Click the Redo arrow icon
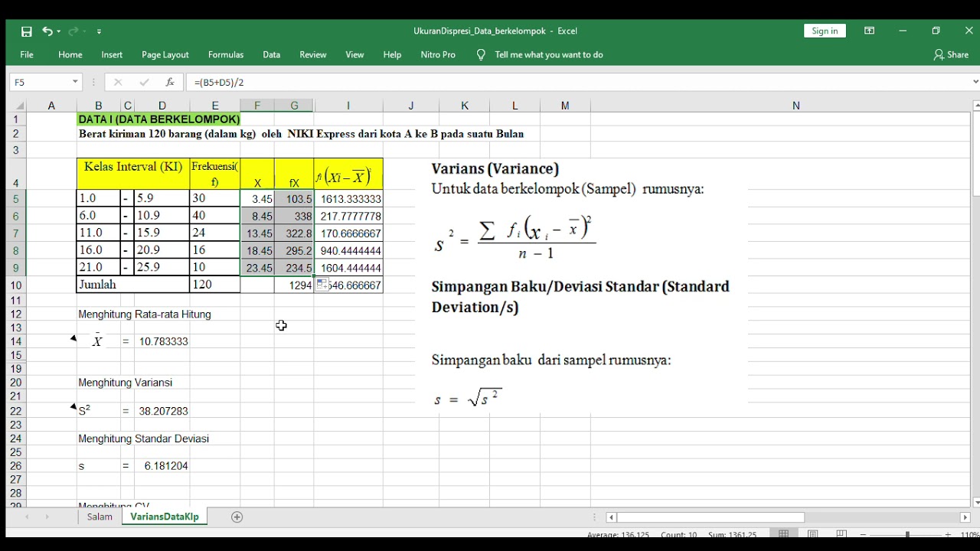The height and width of the screenshot is (551, 980). click(73, 31)
